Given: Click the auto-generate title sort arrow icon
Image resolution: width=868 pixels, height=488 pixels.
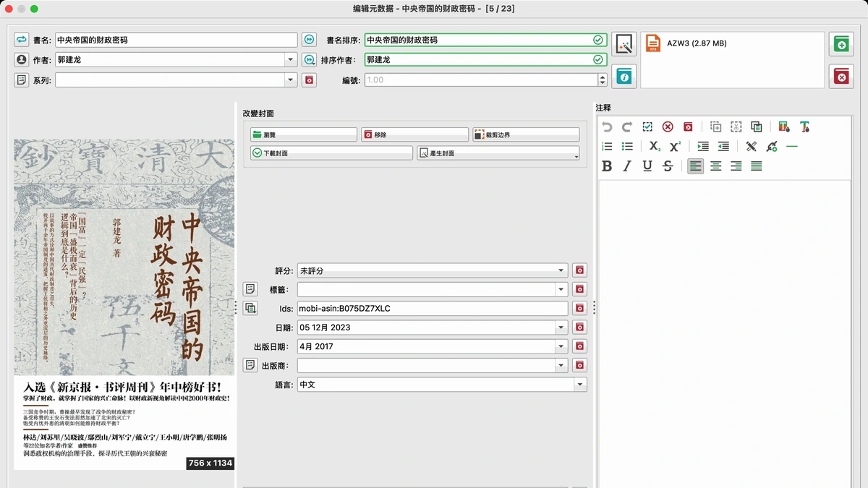Looking at the screenshot, I should click(310, 40).
